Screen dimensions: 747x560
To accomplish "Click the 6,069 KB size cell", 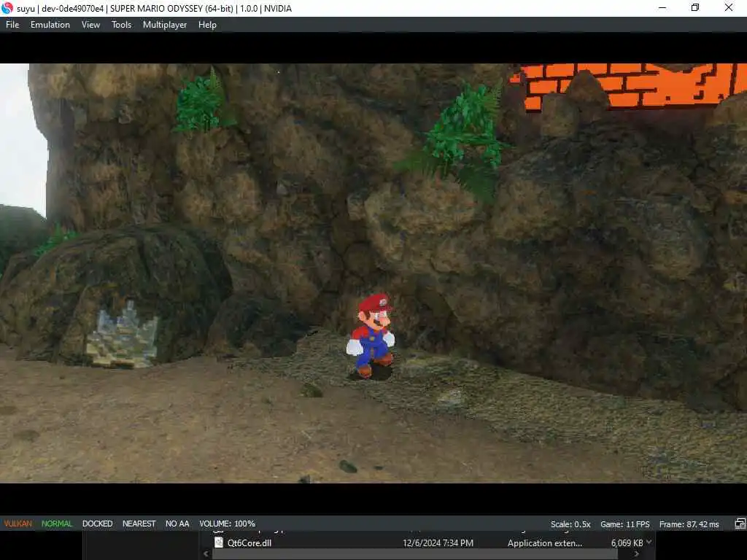I will click(627, 542).
